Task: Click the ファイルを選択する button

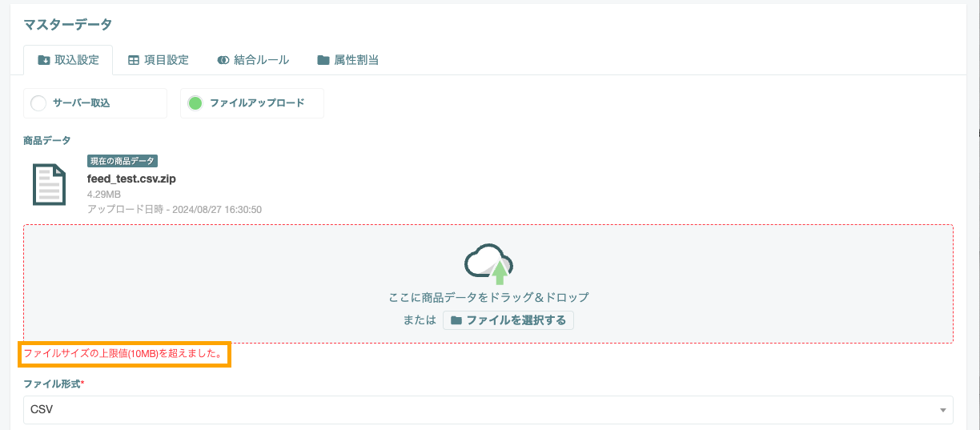Action: (508, 320)
